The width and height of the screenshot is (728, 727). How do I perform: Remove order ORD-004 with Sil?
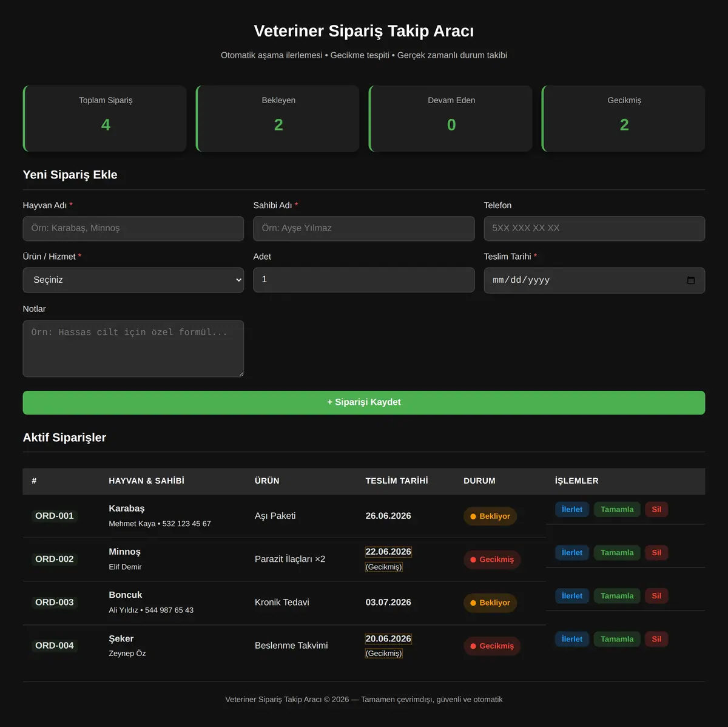click(656, 639)
